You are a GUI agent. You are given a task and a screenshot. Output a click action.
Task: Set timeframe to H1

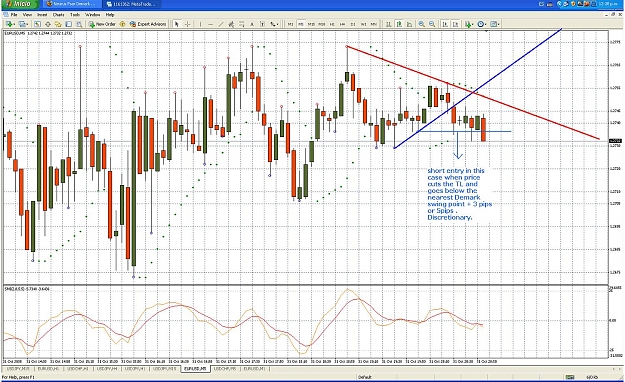click(x=332, y=24)
